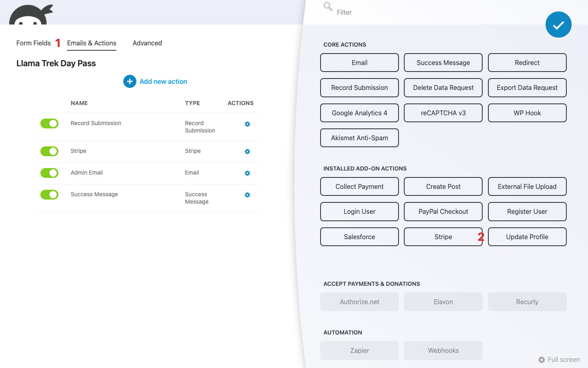Click the Ninja Forms logo

click(31, 14)
